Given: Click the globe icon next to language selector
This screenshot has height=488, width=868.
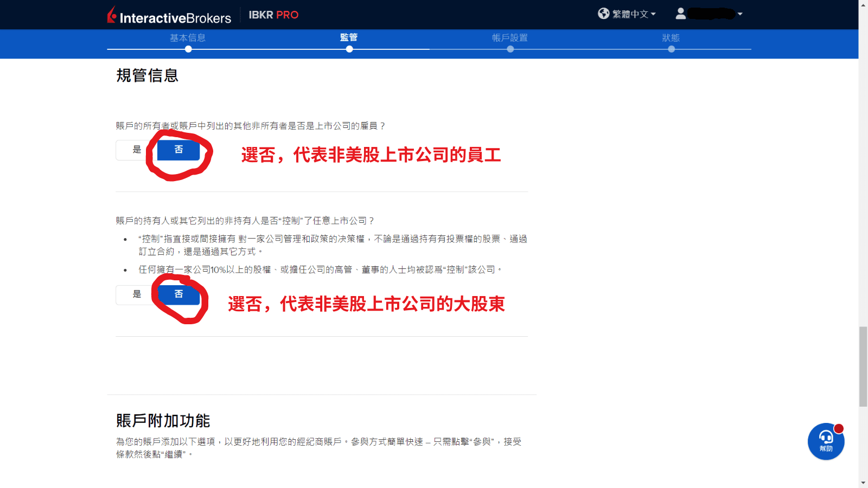Looking at the screenshot, I should point(603,14).
